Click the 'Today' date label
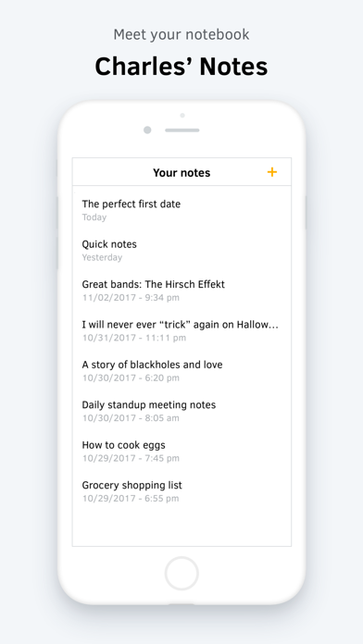This screenshot has height=644, width=363. click(94, 217)
